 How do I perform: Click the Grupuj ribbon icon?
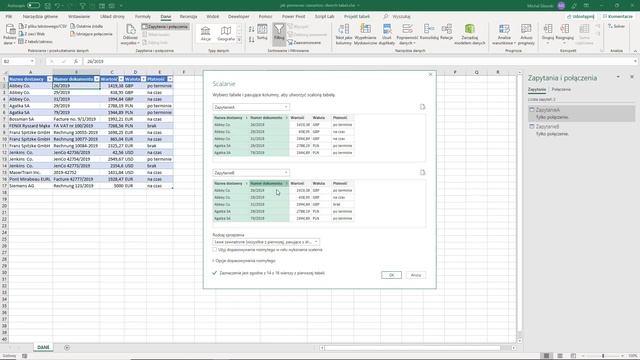tap(548, 33)
